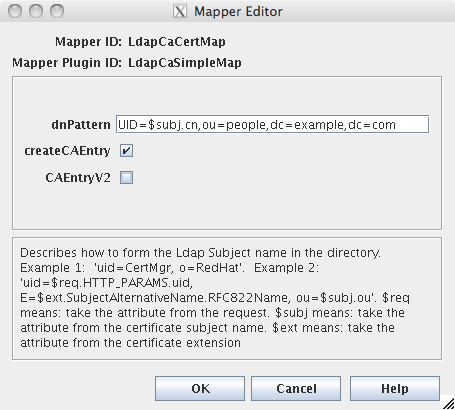Close the Mapper Editor window
The image size is (455, 410).
point(15,11)
